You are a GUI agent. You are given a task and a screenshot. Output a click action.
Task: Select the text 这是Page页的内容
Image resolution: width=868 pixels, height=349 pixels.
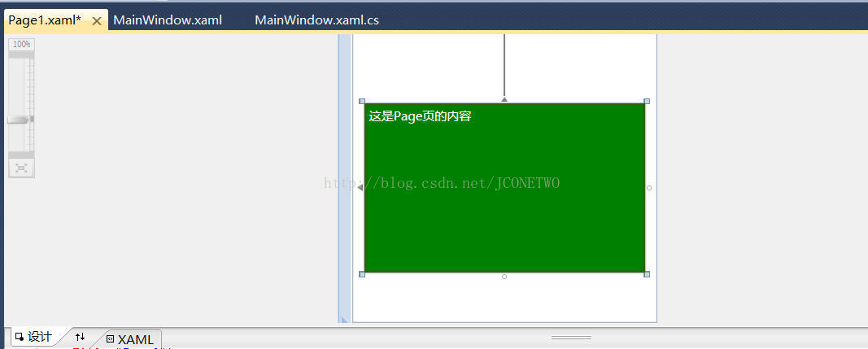tap(420, 116)
